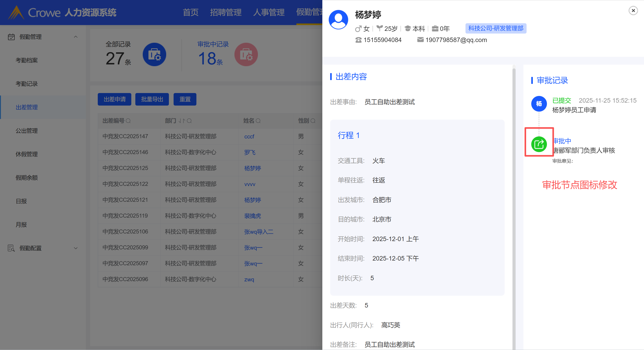Click sort arrows icon in 部门 column
Image resolution: width=644 pixels, height=350 pixels.
(x=182, y=121)
